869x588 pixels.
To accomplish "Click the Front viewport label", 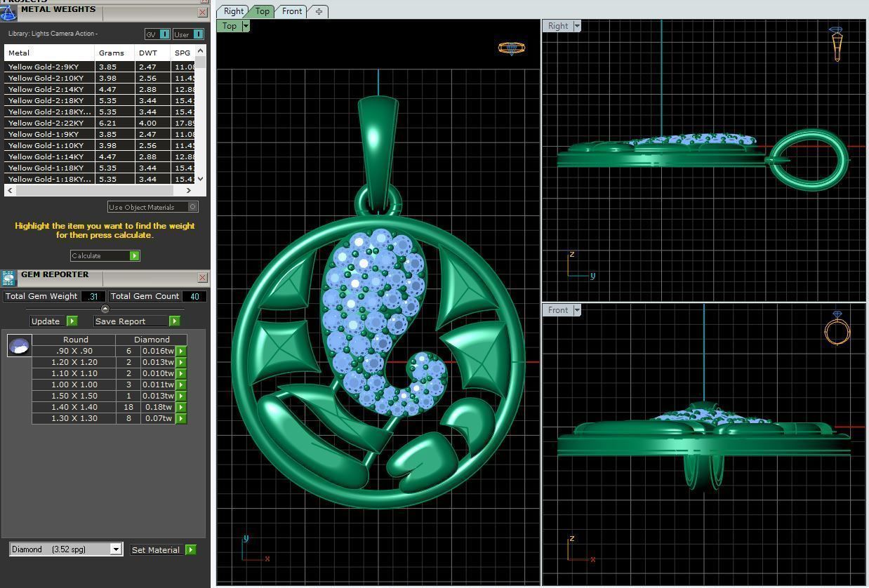I will pyautogui.click(x=558, y=310).
